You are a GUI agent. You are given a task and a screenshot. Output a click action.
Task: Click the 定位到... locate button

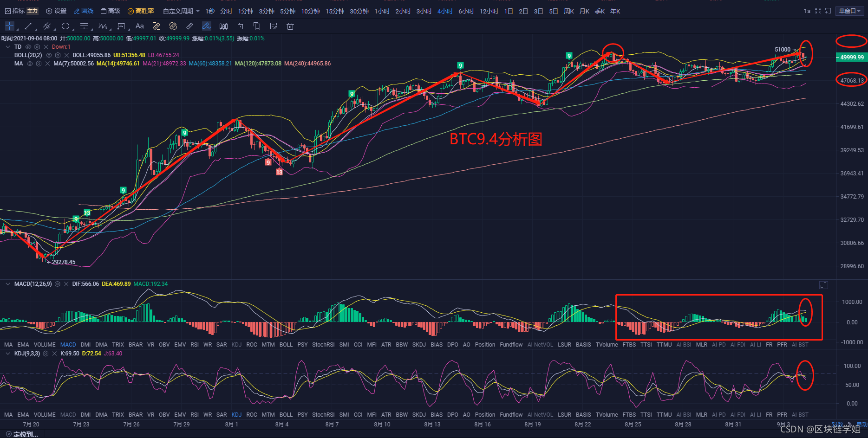click(22, 434)
